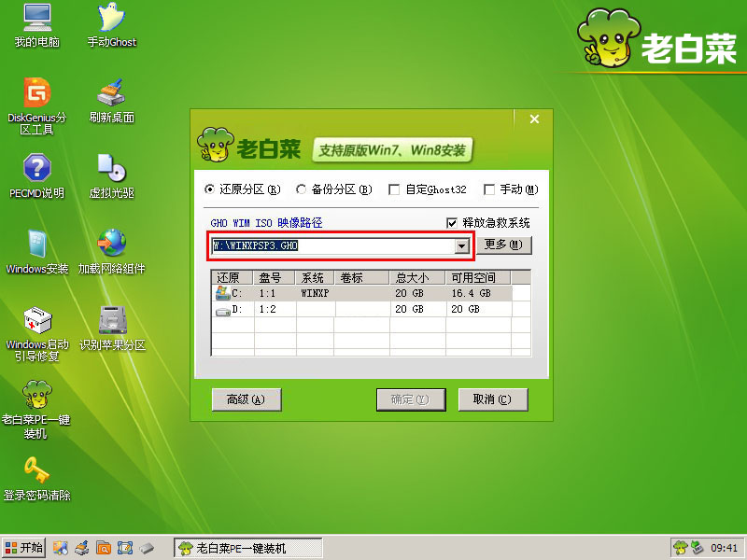747x560 pixels.
Task: Click the 卷标 column header
Action: 361,277
